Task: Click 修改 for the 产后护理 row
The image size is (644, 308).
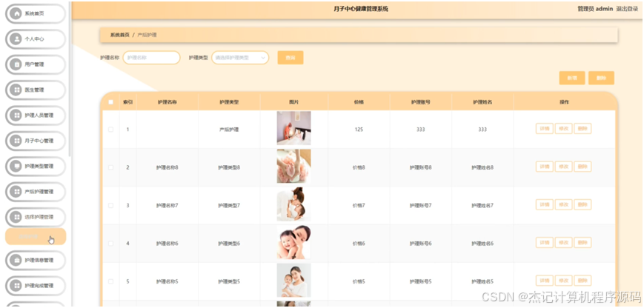Action: tap(563, 129)
